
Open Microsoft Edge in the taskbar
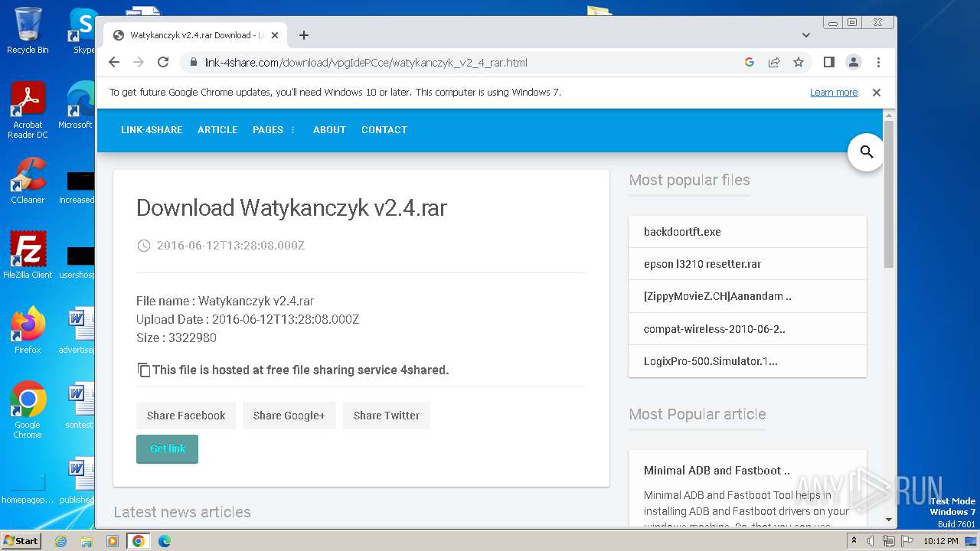click(165, 541)
